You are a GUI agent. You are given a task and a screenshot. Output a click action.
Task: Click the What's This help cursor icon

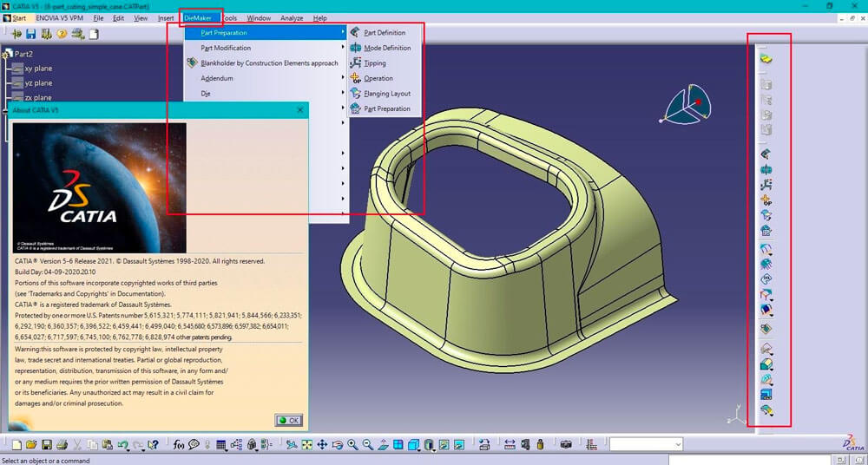pos(154,444)
